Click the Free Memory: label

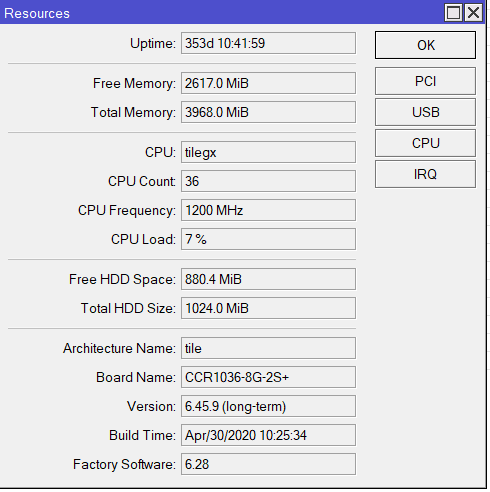click(134, 83)
